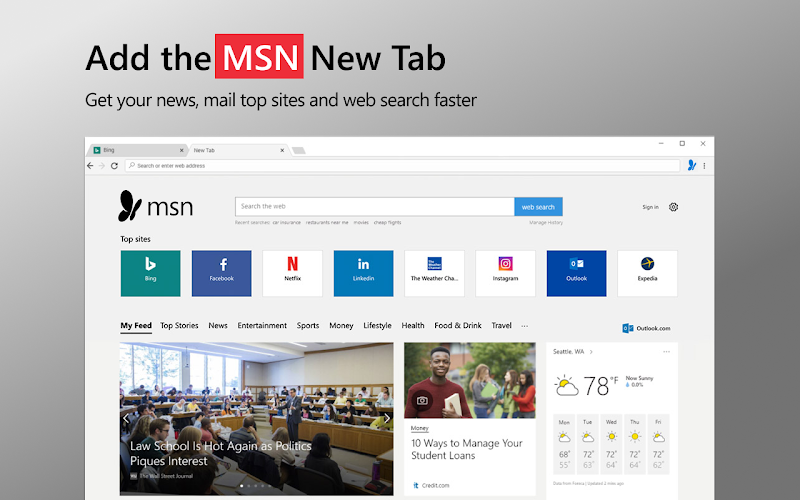
Task: Click the Sign in link
Action: point(651,207)
